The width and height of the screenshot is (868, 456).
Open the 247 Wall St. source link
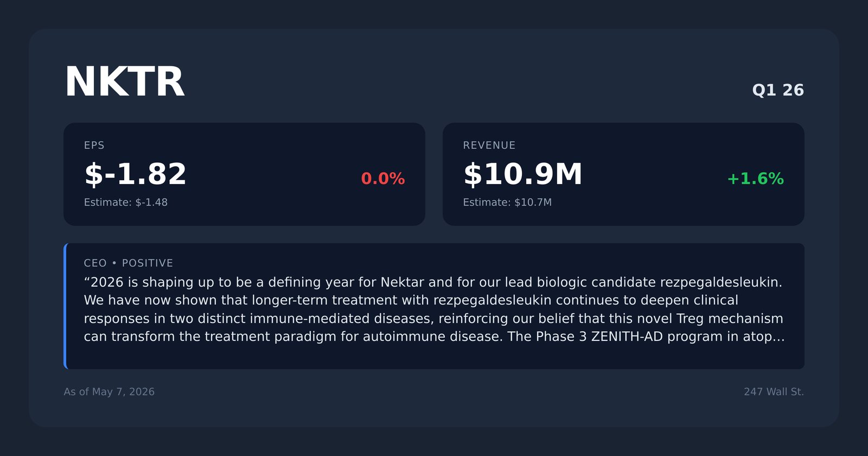point(774,392)
